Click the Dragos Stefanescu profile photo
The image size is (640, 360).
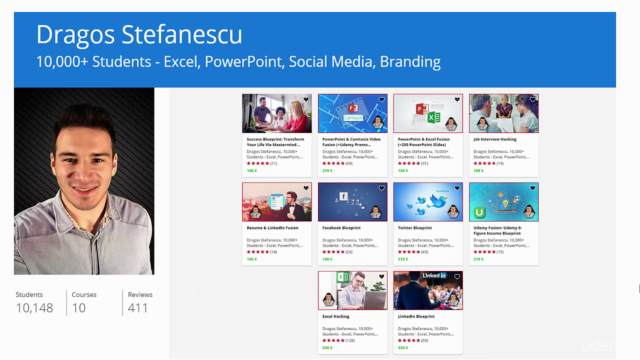tap(84, 181)
